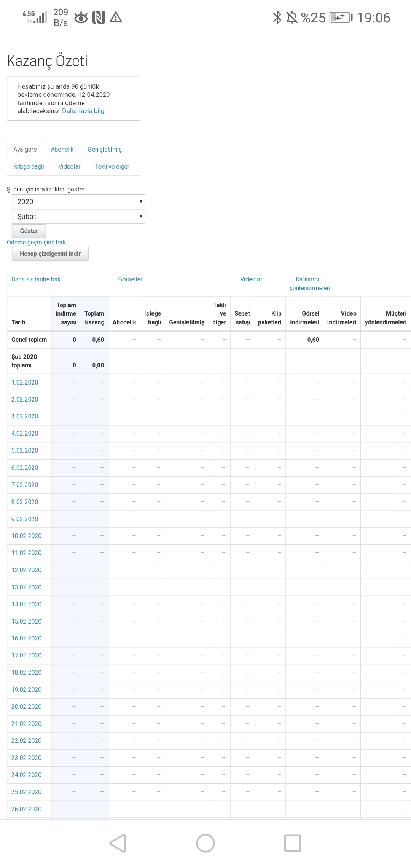
Task: Tap the recent apps square button
Action: (293, 843)
